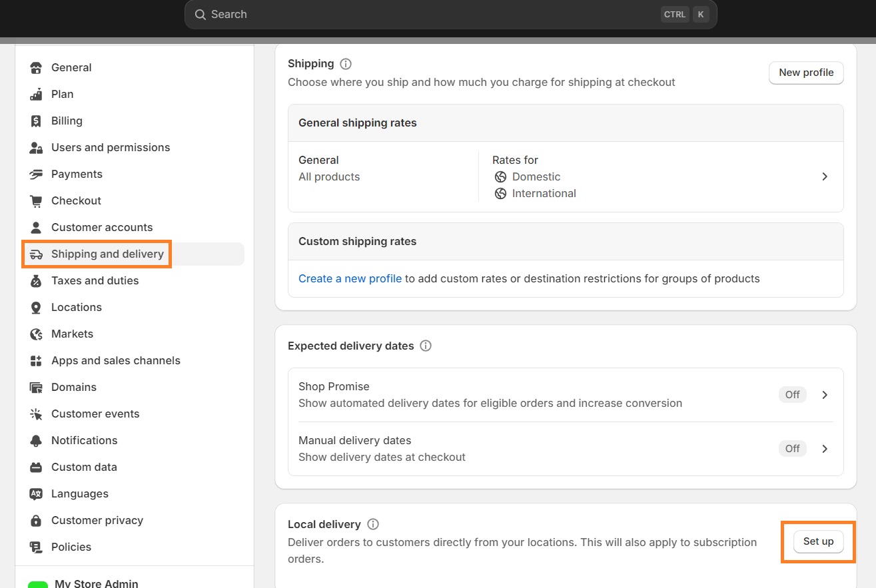This screenshot has height=588, width=876.
Task: Click the Customer privacy padlock icon
Action: (x=35, y=520)
